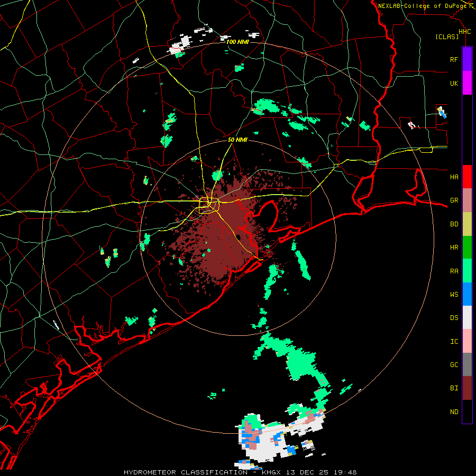Select the GR pink-brown legend swatch
The image size is (476, 476).
pyautogui.click(x=467, y=200)
